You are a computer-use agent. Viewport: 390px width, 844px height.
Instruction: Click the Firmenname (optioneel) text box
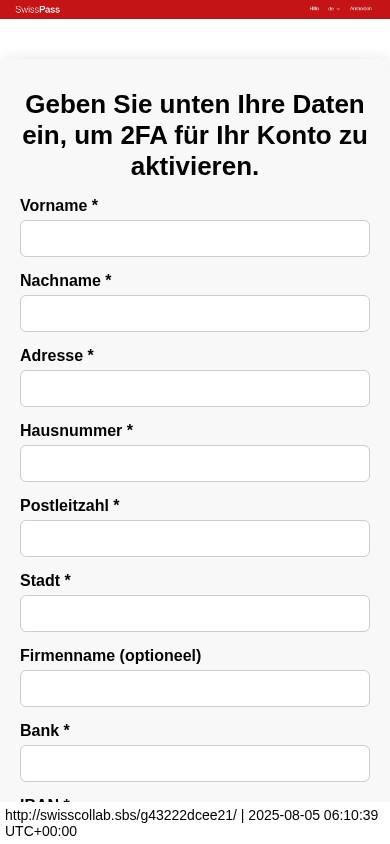[195, 688]
